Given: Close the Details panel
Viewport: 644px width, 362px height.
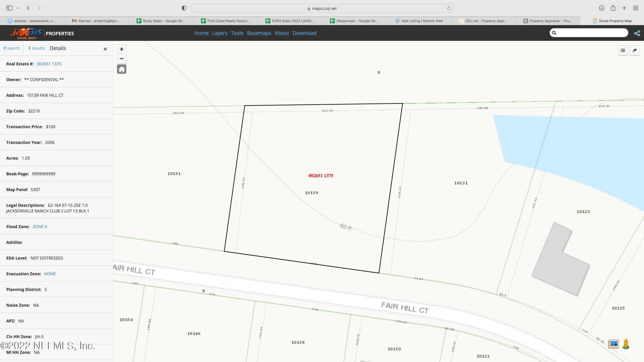Looking at the screenshot, I should (x=105, y=49).
